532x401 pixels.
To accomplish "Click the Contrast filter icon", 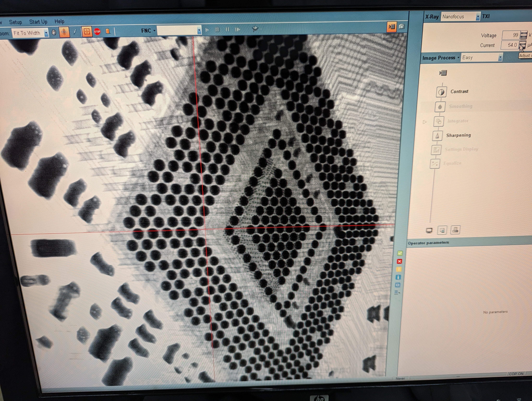I will 441,92.
